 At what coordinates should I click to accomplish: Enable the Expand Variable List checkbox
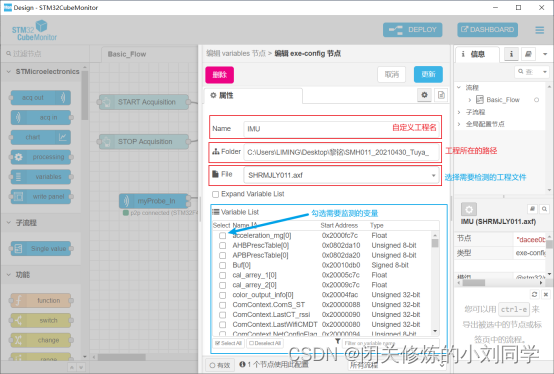pyautogui.click(x=215, y=194)
